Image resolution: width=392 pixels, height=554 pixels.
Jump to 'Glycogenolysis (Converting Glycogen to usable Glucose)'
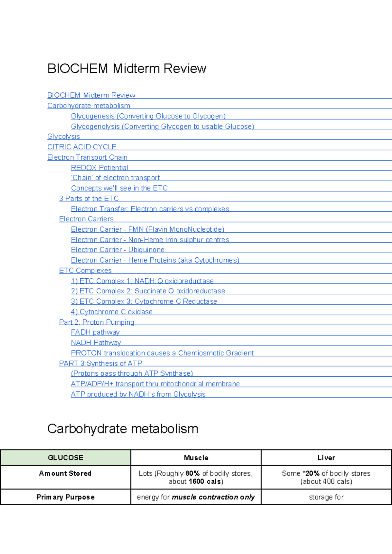(x=162, y=126)
